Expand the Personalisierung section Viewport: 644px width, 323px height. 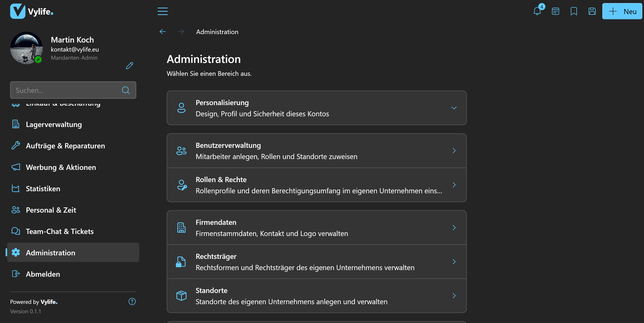[x=316, y=108]
